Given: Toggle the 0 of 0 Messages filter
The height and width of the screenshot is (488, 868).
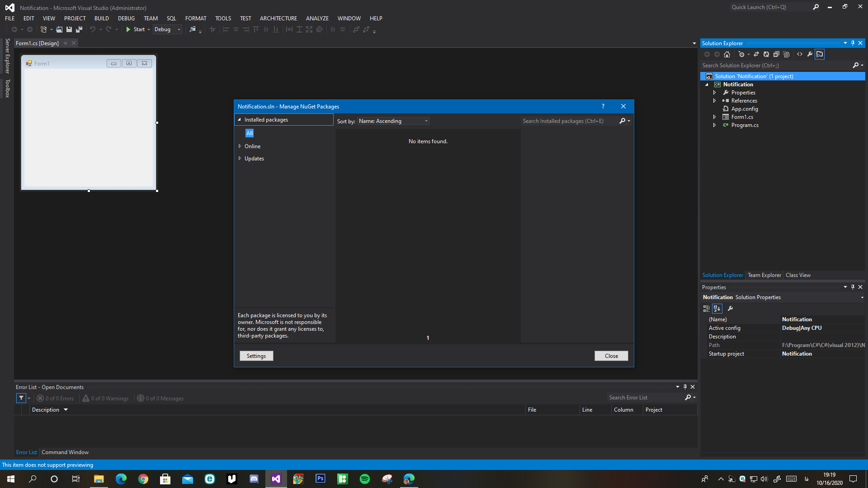Looking at the screenshot, I should click(160, 399).
